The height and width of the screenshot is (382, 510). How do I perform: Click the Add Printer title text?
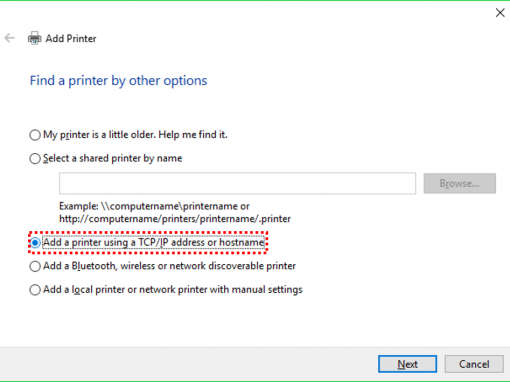coord(71,39)
